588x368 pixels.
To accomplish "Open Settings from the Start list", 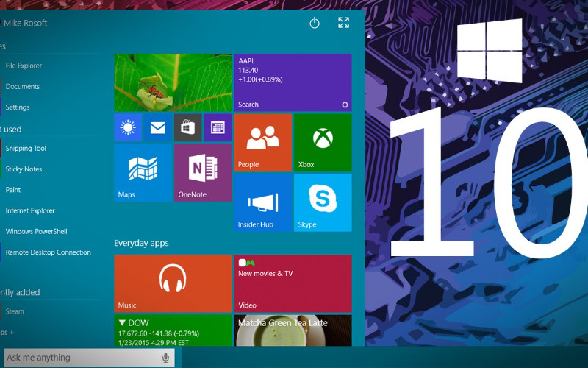I will tap(17, 107).
